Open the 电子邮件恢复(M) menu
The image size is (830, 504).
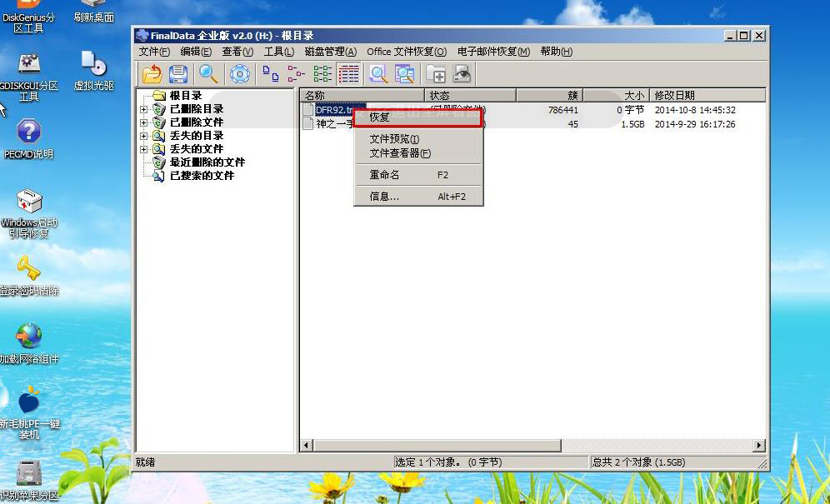click(x=493, y=52)
